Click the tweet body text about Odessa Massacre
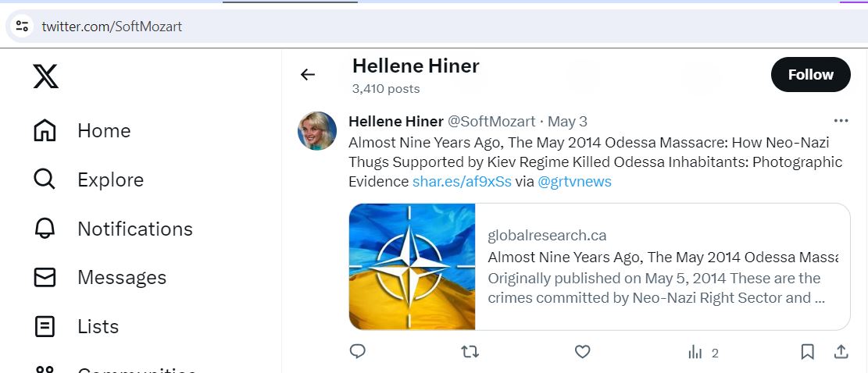Viewport: 868px width, 373px height. point(595,162)
